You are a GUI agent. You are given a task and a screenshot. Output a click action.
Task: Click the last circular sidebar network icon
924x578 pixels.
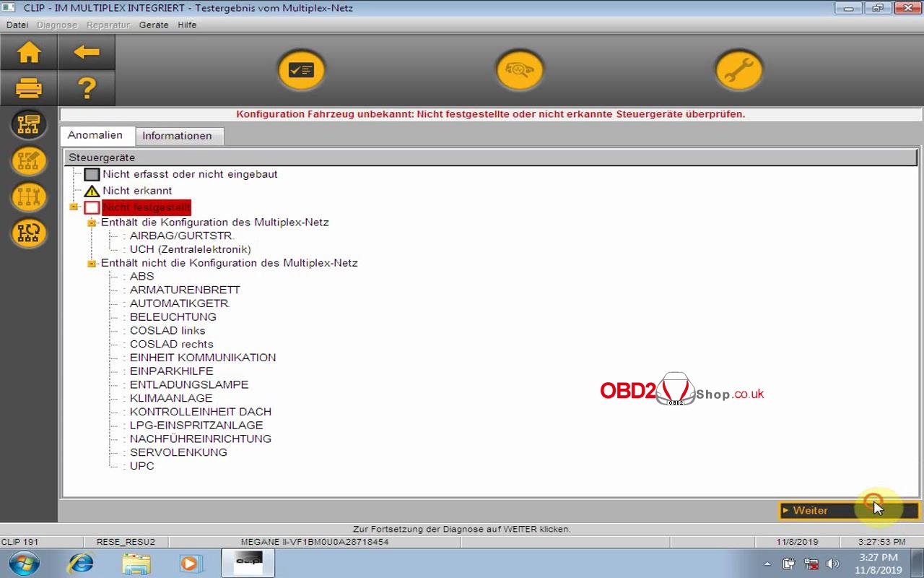[29, 232]
